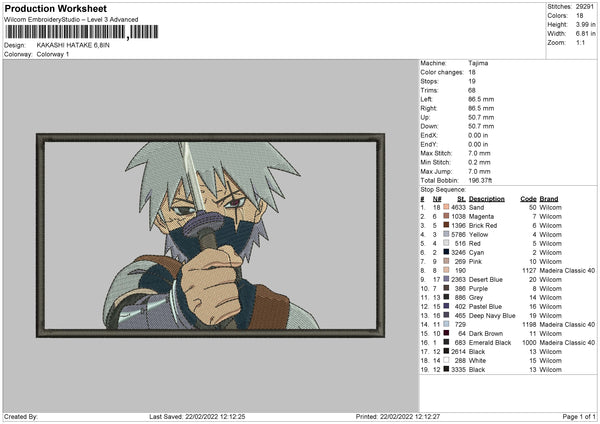Select the 'Deep Navy Blue' description

point(492,315)
